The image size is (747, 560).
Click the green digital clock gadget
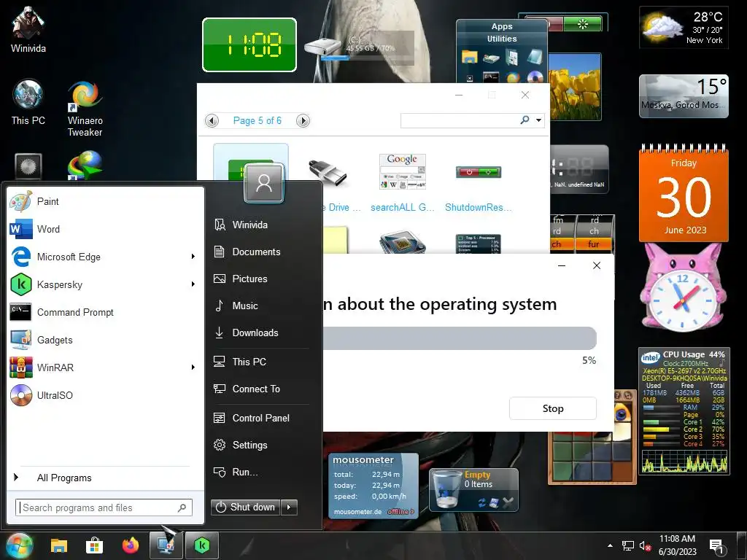point(249,45)
